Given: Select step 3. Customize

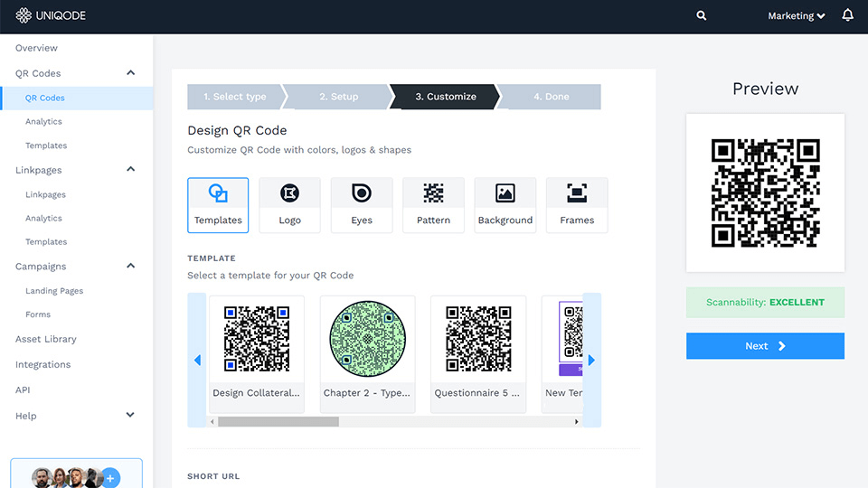Looking at the screenshot, I should click(446, 97).
